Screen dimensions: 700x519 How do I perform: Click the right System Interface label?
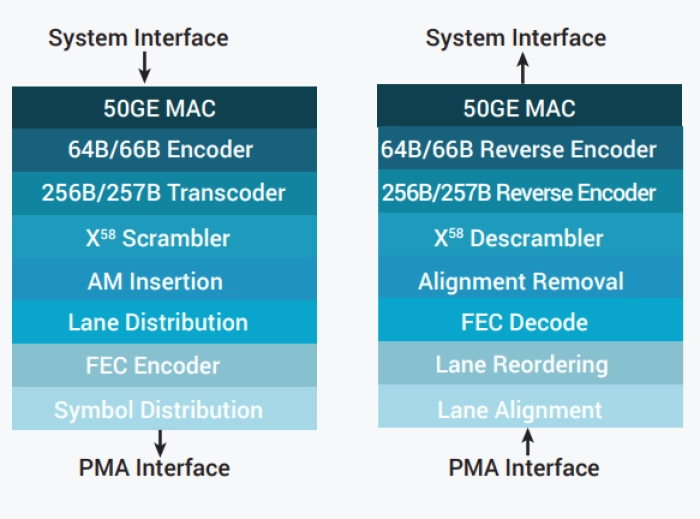[x=516, y=38]
